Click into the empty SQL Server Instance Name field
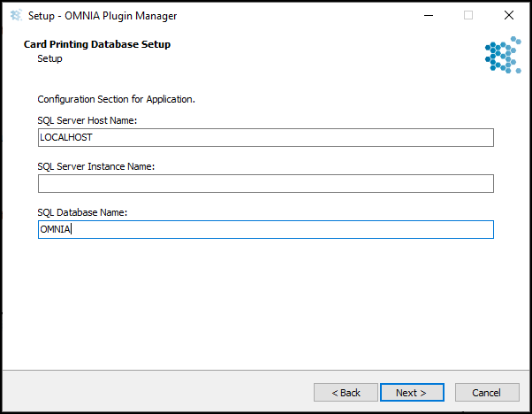 [x=266, y=183]
